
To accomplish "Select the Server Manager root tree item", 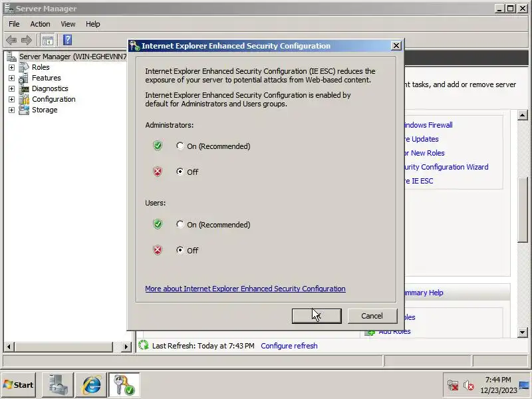I will click(x=72, y=57).
